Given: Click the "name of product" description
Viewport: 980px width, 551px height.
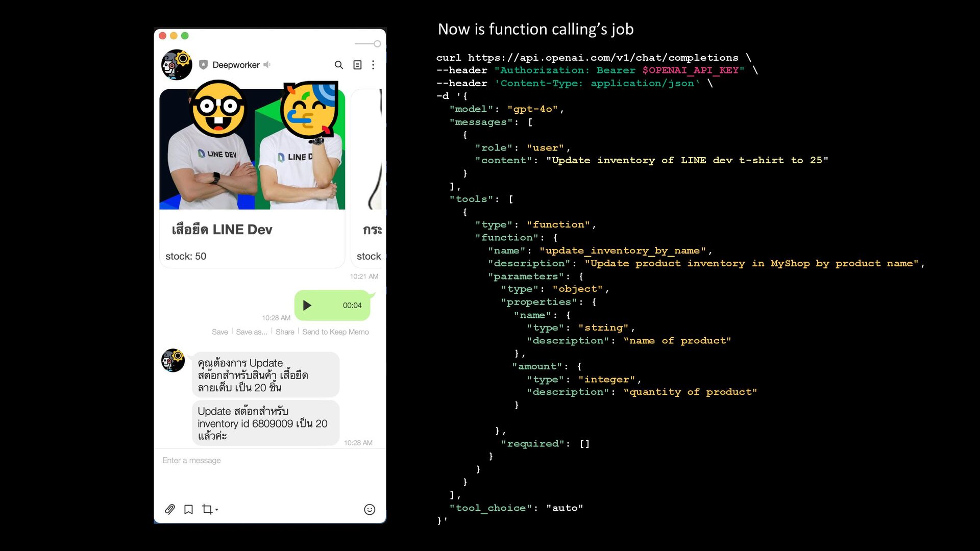Looking at the screenshot, I should 677,340.
